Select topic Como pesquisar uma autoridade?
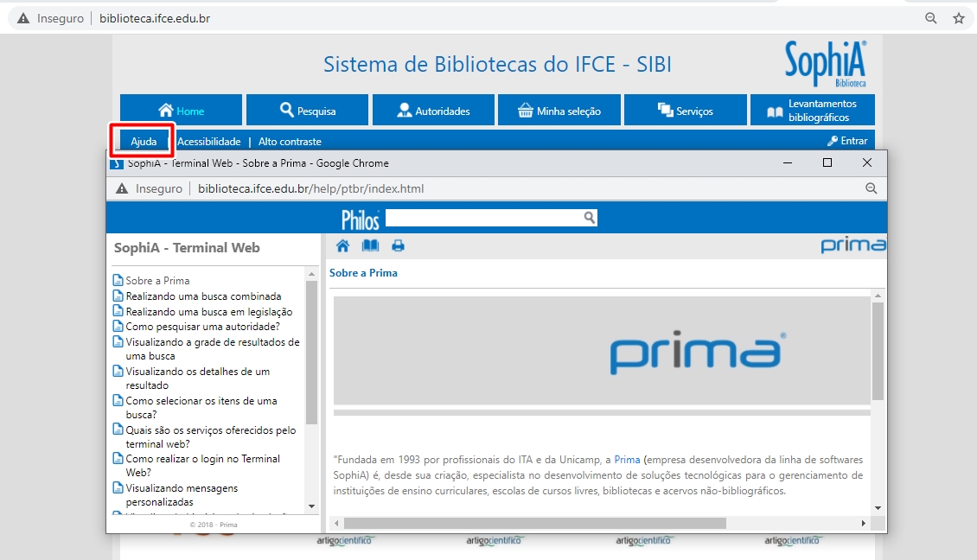Screen dimensions: 977x560 click(x=202, y=327)
